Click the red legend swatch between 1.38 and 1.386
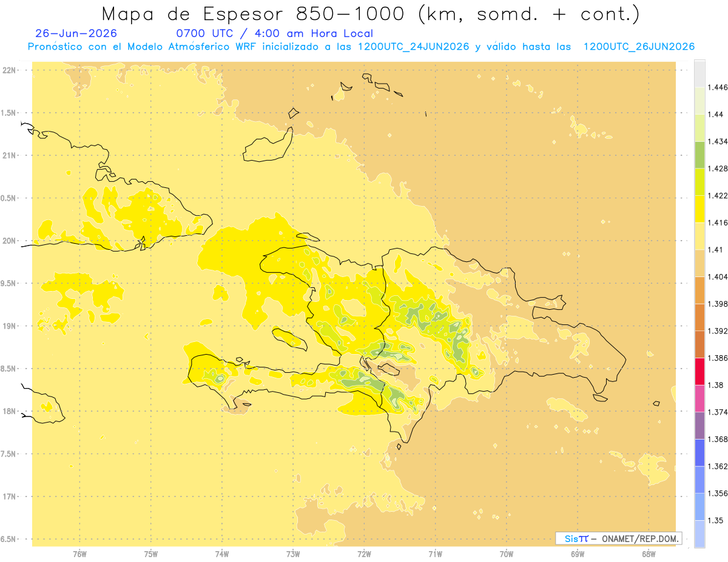The width and height of the screenshot is (728, 562). click(699, 371)
